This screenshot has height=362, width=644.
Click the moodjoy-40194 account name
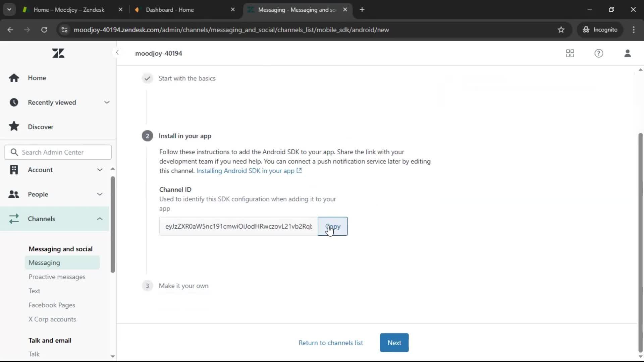pos(159,53)
